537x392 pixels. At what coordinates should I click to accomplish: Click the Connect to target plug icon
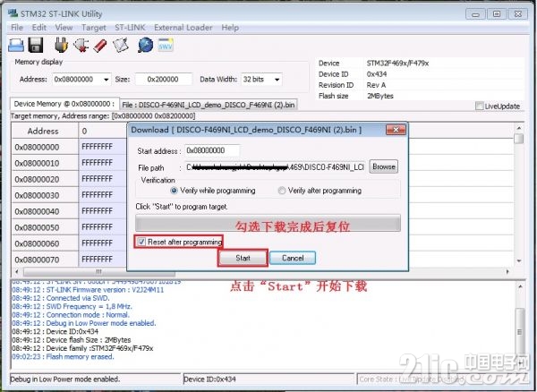coord(61,45)
